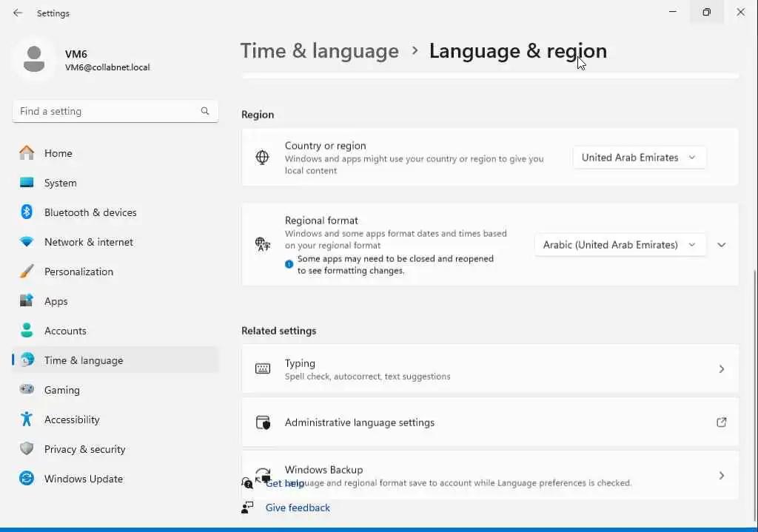Expand the Regional format details chevron

tap(721, 245)
